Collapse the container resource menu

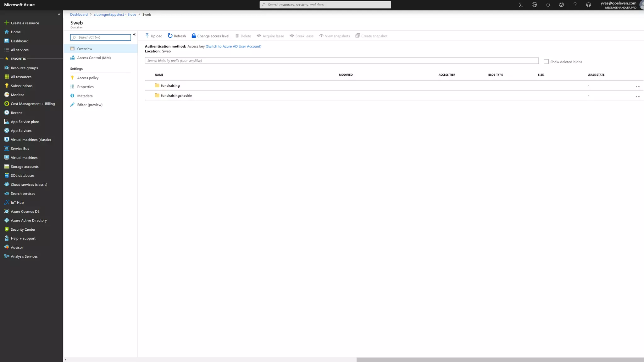point(134,35)
